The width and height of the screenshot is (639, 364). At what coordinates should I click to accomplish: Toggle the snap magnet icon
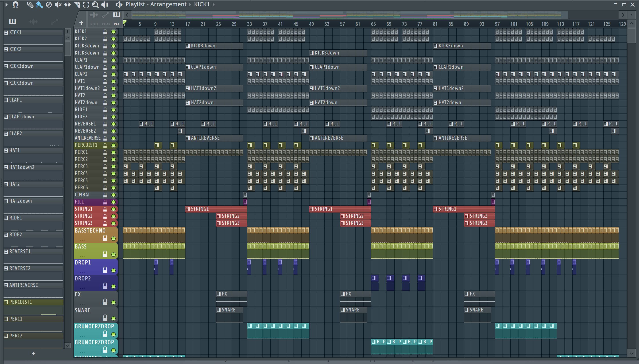pos(16,4)
